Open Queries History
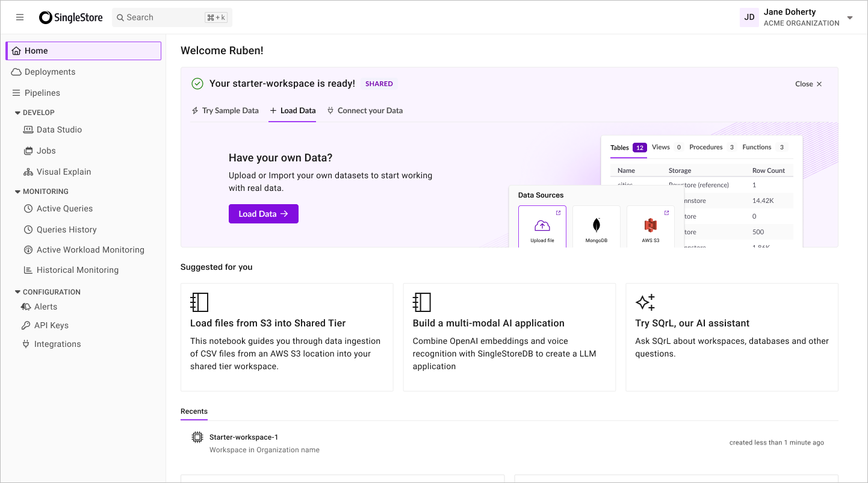The height and width of the screenshot is (483, 868). coord(66,229)
